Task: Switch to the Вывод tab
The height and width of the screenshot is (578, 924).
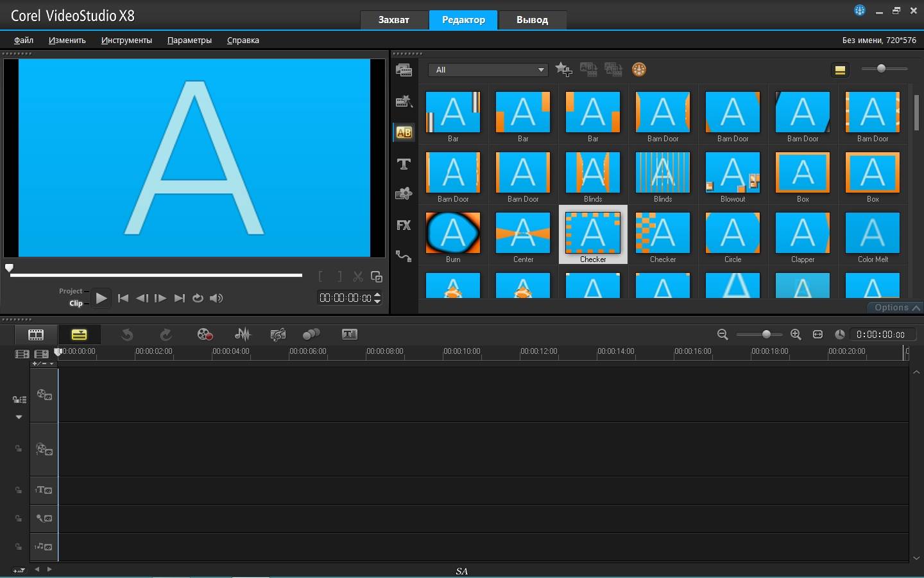Action: point(533,20)
